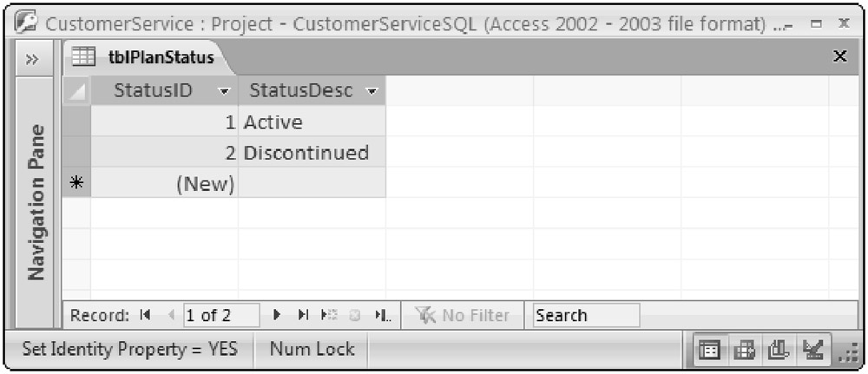Click the select-all corner of datasheet
Viewport: 868px width, 374px height.
(77, 91)
